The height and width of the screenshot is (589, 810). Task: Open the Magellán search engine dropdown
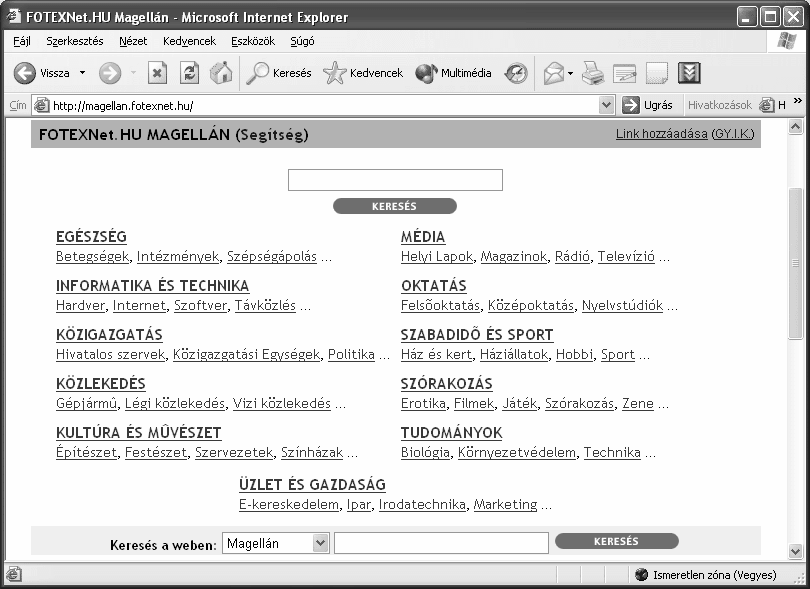point(276,543)
